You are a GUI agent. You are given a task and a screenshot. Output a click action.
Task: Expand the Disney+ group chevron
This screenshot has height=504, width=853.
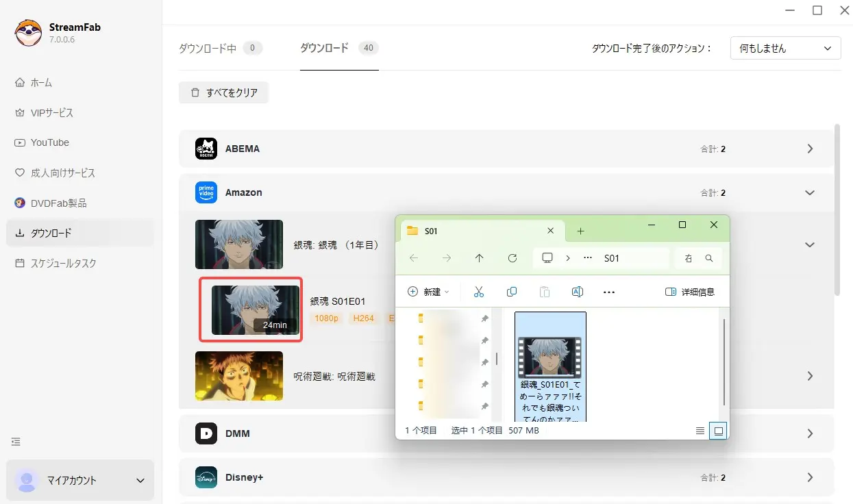point(810,477)
